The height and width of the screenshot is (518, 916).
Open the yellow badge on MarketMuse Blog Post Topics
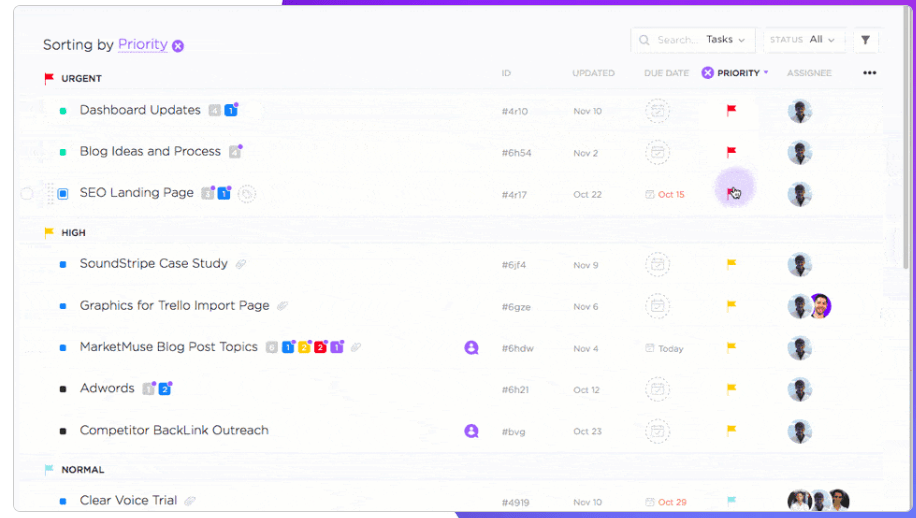point(304,347)
